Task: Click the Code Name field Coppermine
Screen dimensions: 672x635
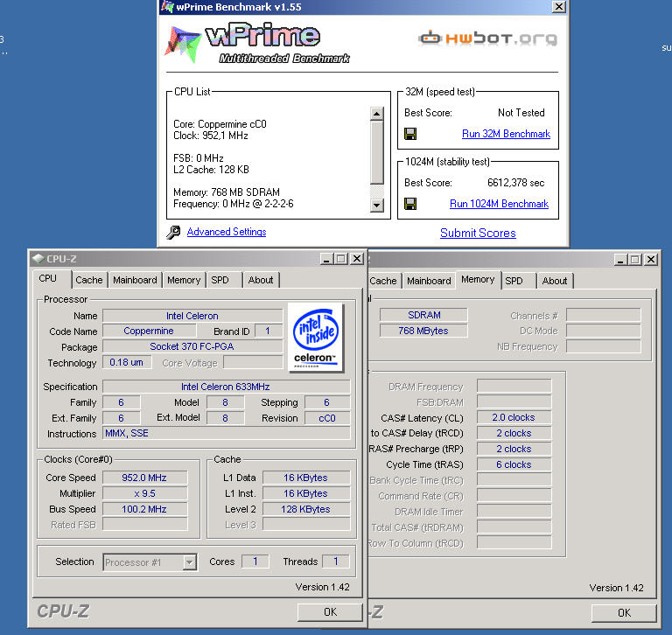Action: click(x=149, y=331)
